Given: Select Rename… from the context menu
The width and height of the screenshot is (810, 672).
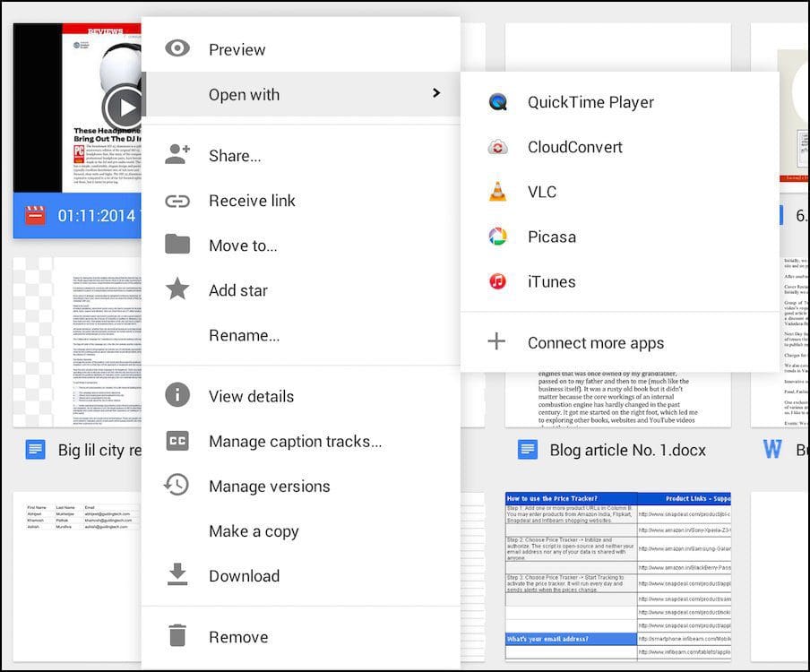Looking at the screenshot, I should tap(301, 335).
